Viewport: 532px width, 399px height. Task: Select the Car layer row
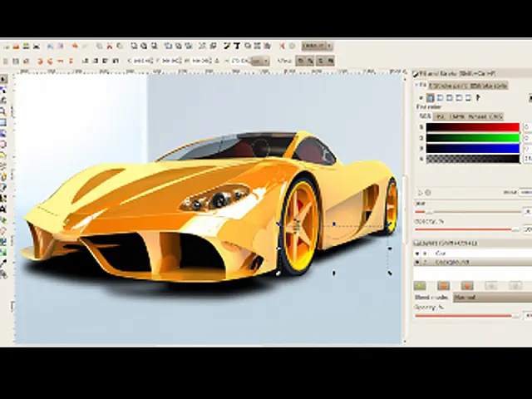click(473, 254)
